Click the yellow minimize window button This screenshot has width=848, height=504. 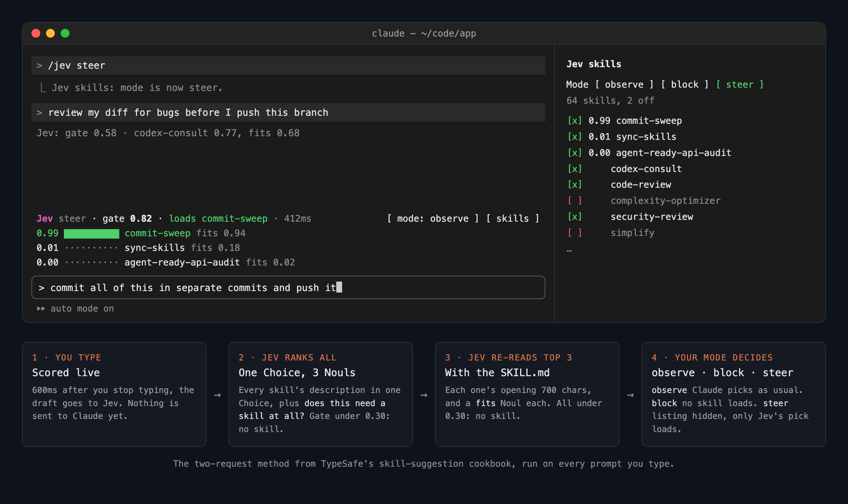coord(50,34)
